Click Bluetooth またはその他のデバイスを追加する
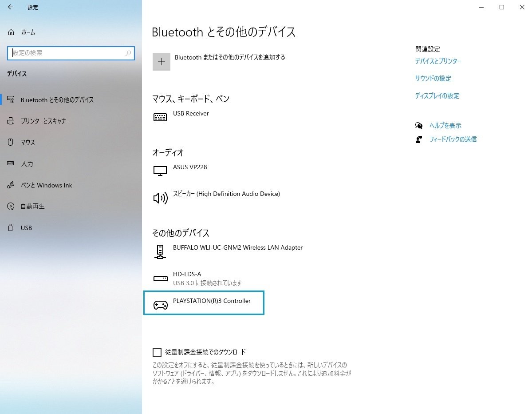This screenshot has width=532, height=414. (230, 57)
